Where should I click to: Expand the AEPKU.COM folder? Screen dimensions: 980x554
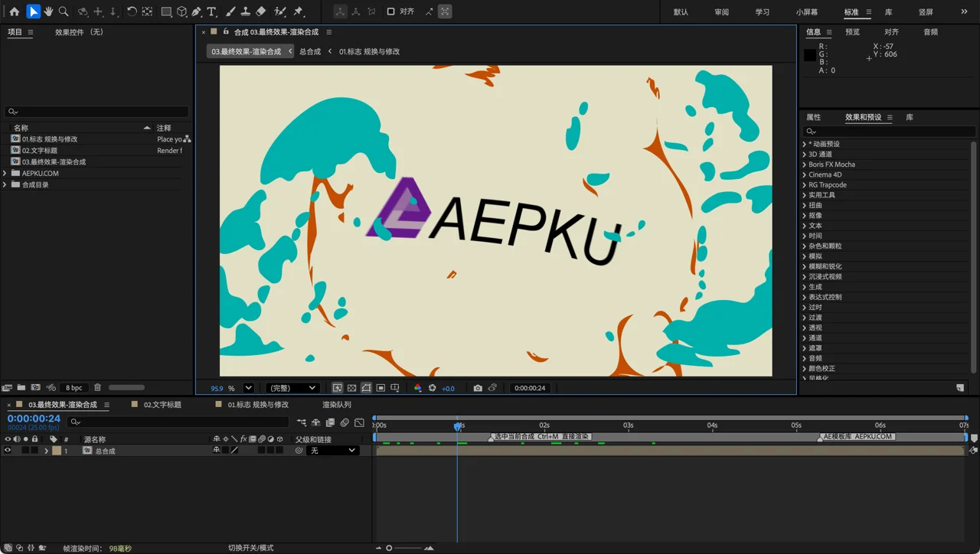pyautogui.click(x=5, y=173)
